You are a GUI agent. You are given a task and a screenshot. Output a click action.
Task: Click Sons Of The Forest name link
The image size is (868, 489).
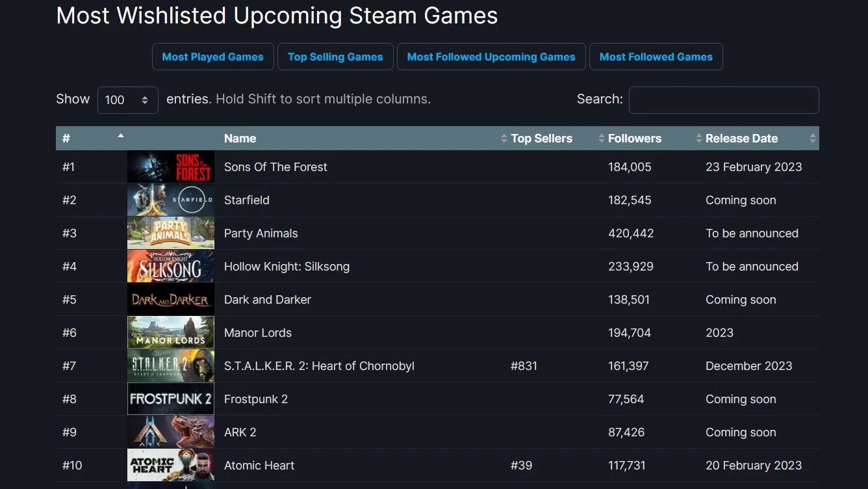click(x=275, y=167)
